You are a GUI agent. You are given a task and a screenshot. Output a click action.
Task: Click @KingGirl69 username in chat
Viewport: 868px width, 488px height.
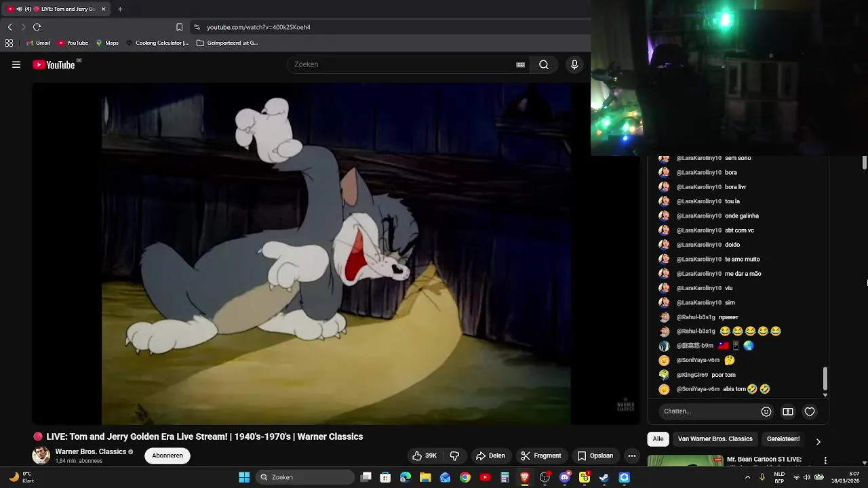[692, 375]
